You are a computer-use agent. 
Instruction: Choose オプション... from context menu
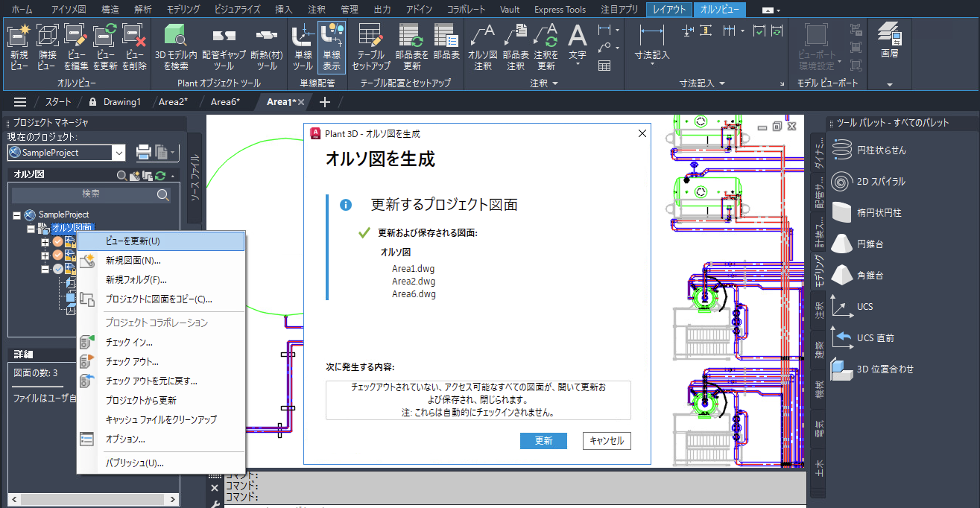[x=161, y=439]
